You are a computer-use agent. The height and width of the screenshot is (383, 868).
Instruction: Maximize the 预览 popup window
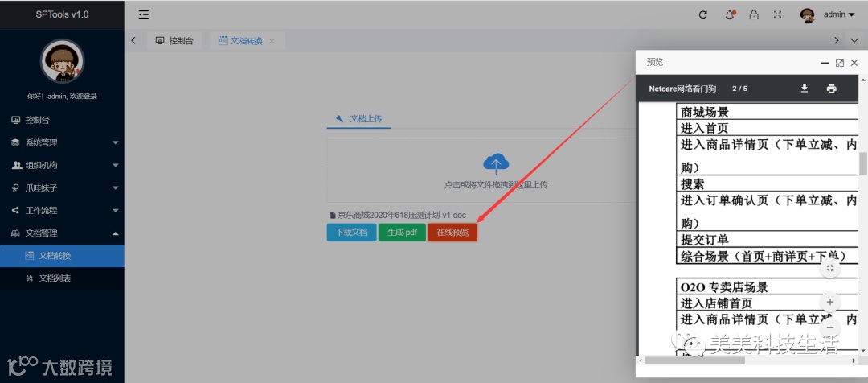click(840, 63)
